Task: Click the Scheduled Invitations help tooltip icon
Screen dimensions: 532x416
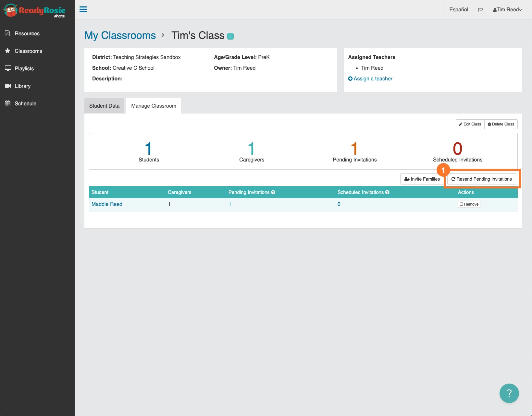Action: click(x=387, y=192)
